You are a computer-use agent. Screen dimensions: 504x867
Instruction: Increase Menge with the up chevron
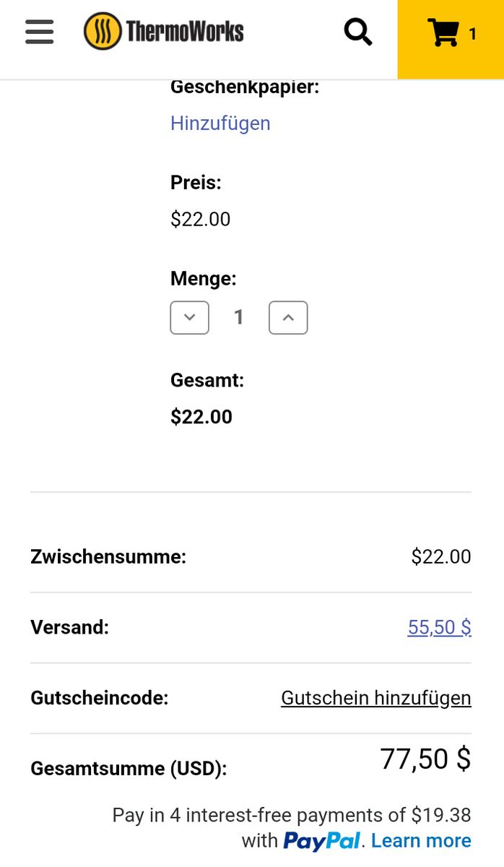288,318
